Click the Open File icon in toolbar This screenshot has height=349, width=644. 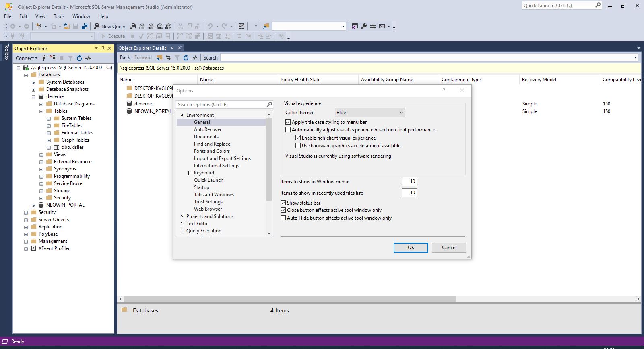(x=66, y=26)
